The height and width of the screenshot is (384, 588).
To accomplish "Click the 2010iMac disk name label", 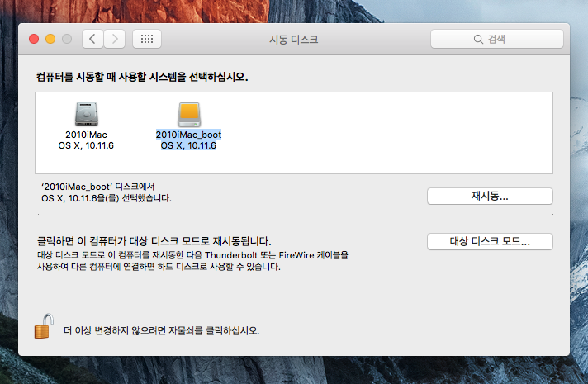I will point(86,135).
